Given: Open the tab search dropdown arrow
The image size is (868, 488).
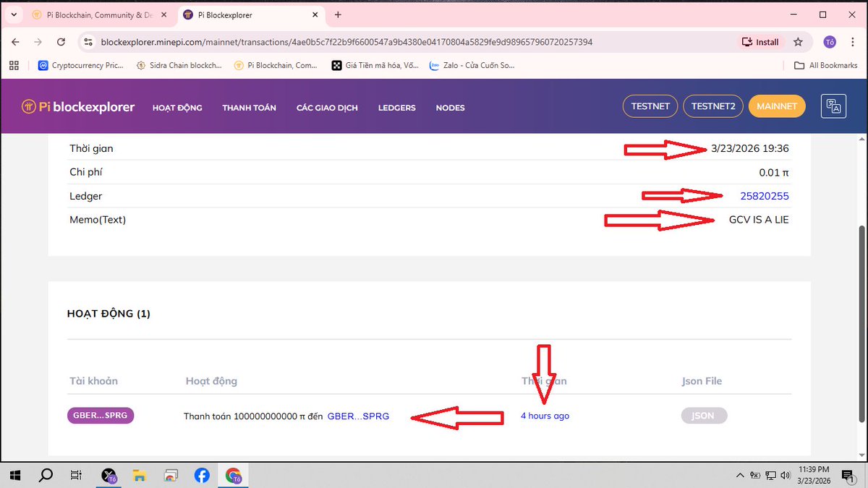Looking at the screenshot, I should 13,14.
